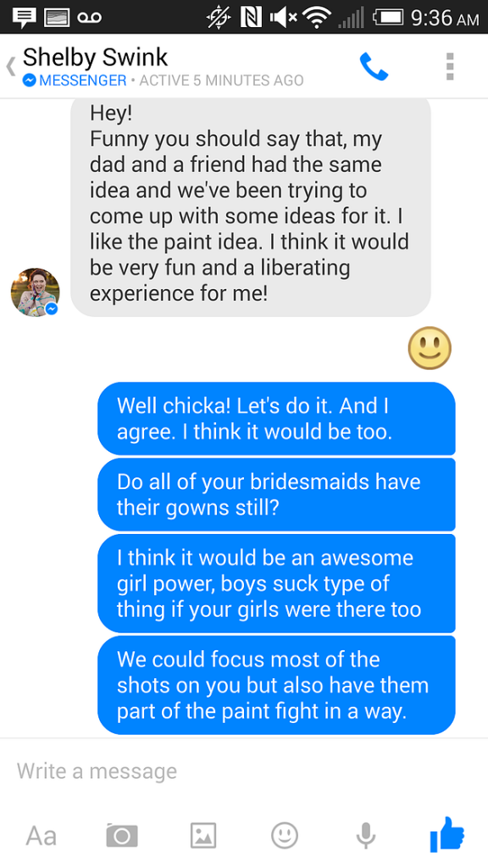Tap the camera icon to take a photo
Screen dimensions: 488x868
pos(122,835)
